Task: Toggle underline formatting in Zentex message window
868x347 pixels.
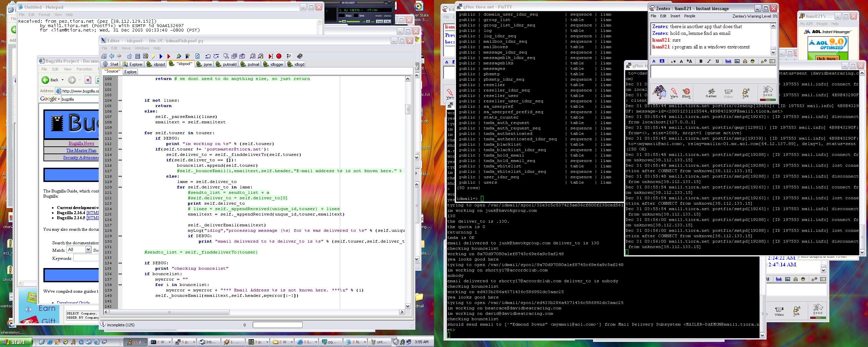Action: point(717,61)
